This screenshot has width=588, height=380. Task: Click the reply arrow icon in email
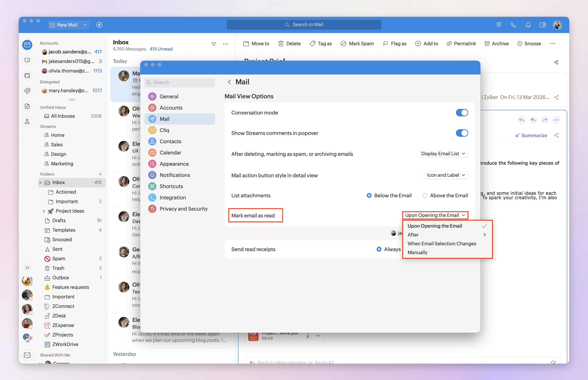pos(521,120)
